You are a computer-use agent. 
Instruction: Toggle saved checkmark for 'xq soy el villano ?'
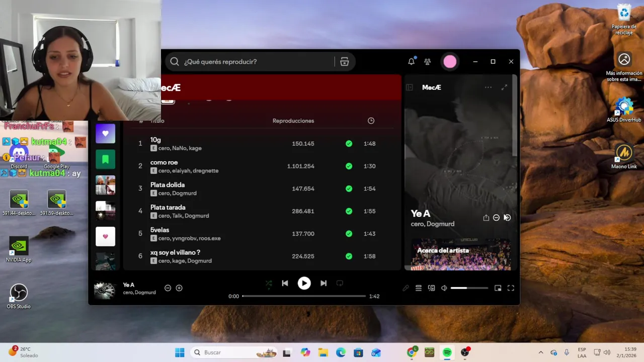tap(349, 256)
